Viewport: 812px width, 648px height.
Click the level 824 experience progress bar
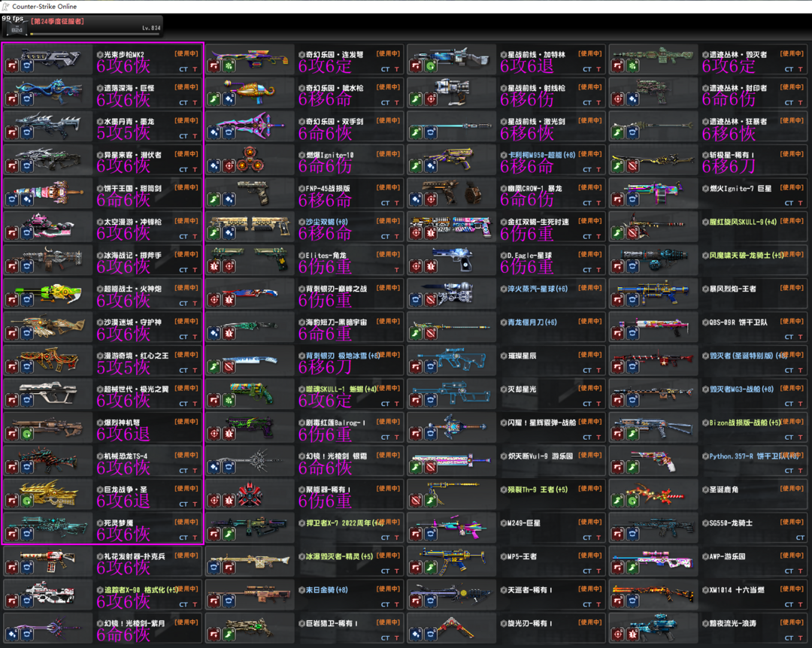[94, 34]
